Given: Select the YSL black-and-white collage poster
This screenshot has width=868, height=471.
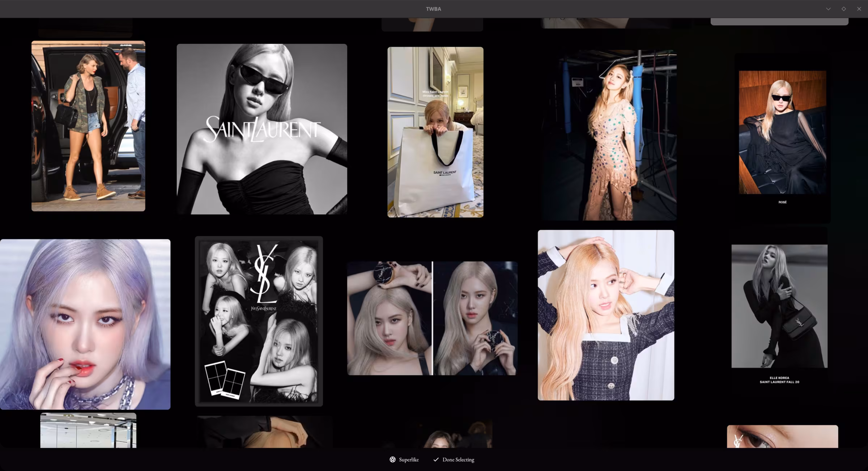Looking at the screenshot, I should pos(259,321).
